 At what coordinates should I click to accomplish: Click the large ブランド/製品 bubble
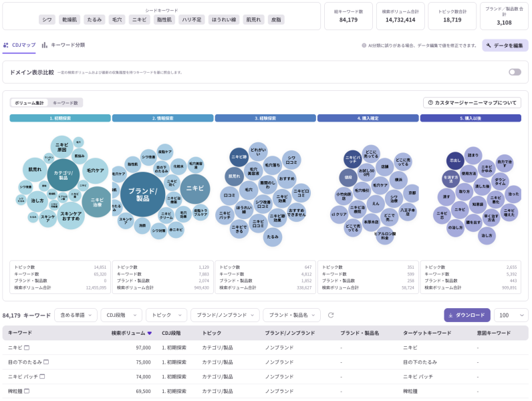[x=142, y=194]
